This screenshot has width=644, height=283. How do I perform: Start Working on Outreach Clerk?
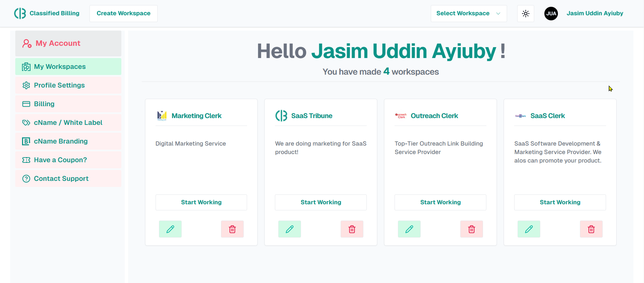tap(440, 202)
